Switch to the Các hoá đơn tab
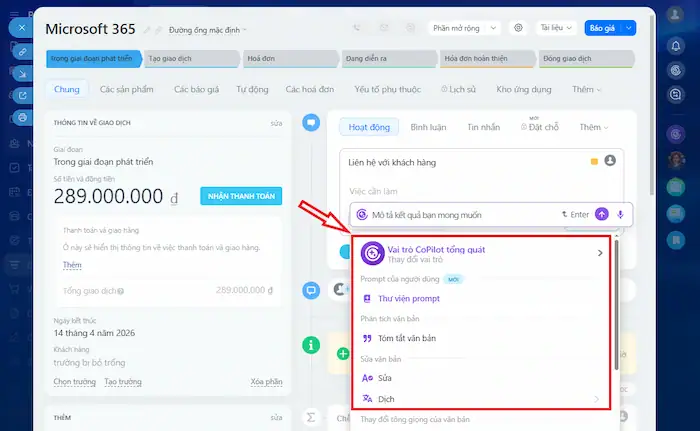Viewport: 700px width, 431px height. pos(309,89)
